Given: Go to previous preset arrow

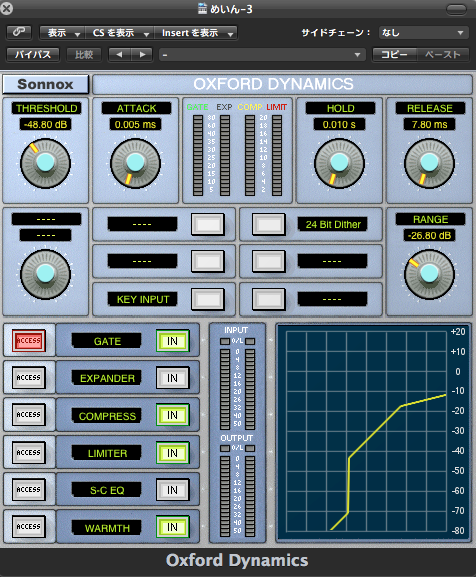Looking at the screenshot, I should point(119,55).
